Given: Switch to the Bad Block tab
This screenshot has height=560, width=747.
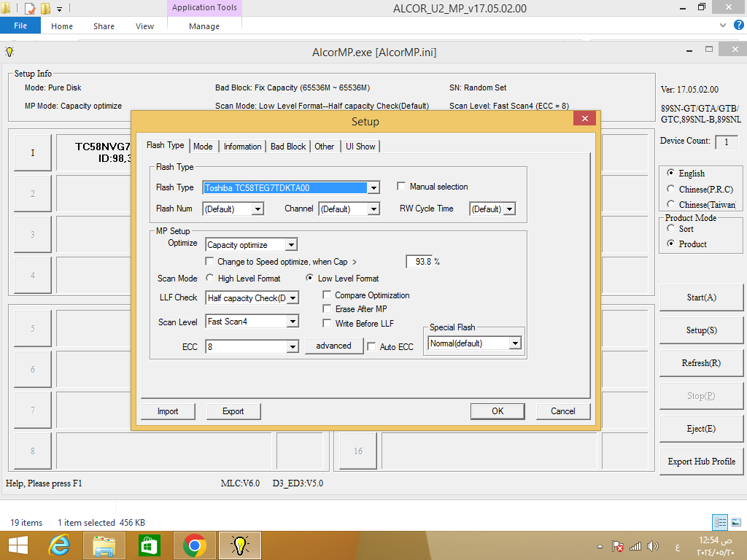Looking at the screenshot, I should (x=288, y=146).
